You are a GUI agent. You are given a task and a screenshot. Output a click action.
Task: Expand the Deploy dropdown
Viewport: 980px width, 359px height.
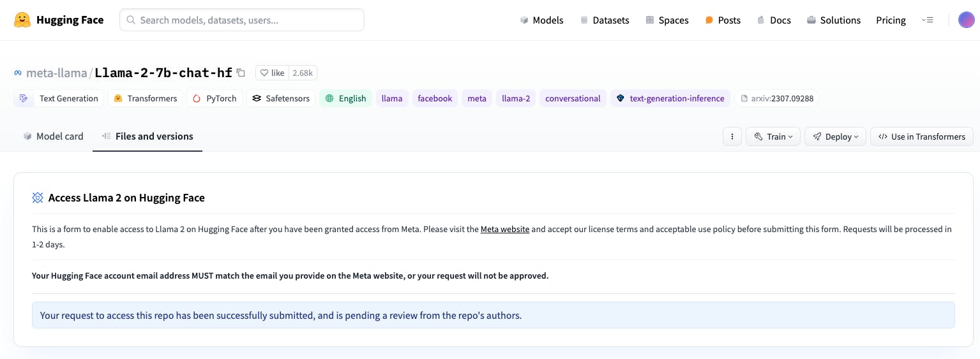click(x=836, y=136)
